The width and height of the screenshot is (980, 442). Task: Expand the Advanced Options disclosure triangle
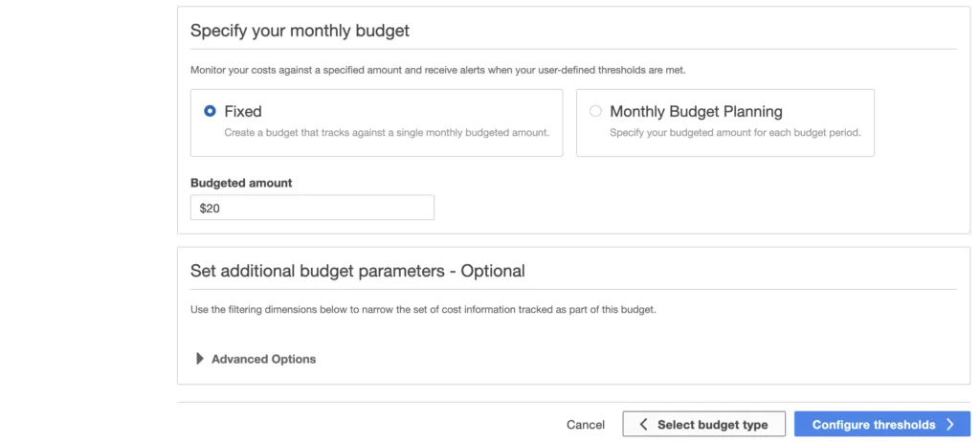click(x=200, y=359)
